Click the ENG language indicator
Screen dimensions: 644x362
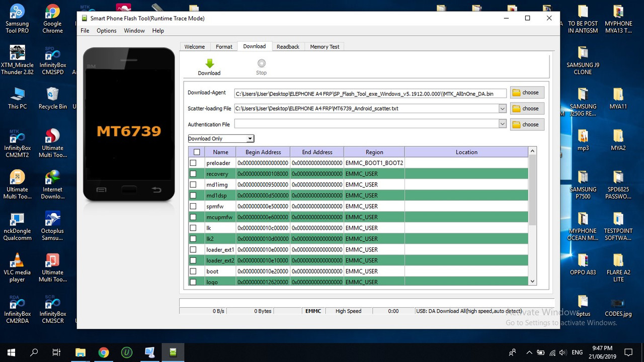(x=577, y=352)
